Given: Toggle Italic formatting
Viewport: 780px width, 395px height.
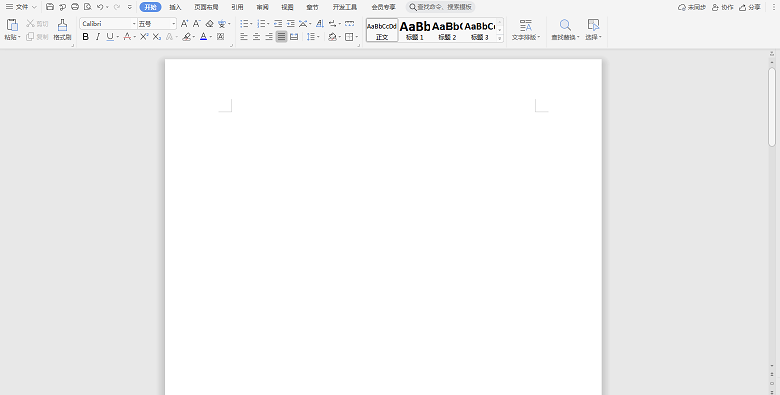Looking at the screenshot, I should pyautogui.click(x=98, y=36).
